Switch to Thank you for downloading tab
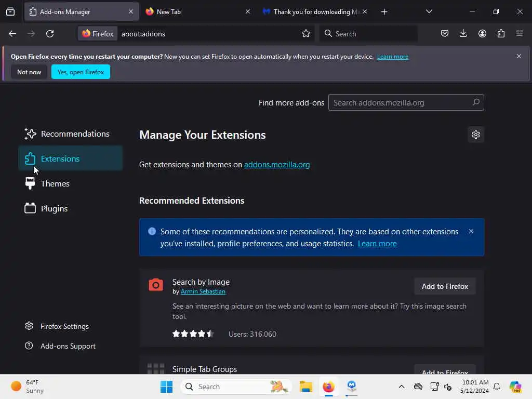 point(314,11)
